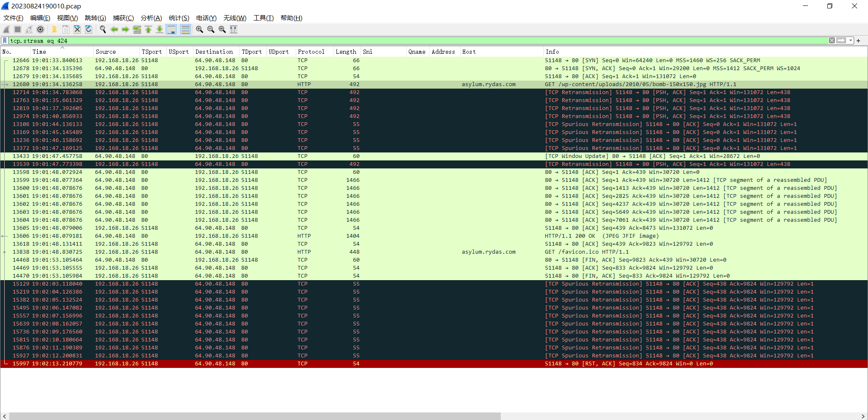
Task: Add a filter button with plus sign
Action: 858,41
